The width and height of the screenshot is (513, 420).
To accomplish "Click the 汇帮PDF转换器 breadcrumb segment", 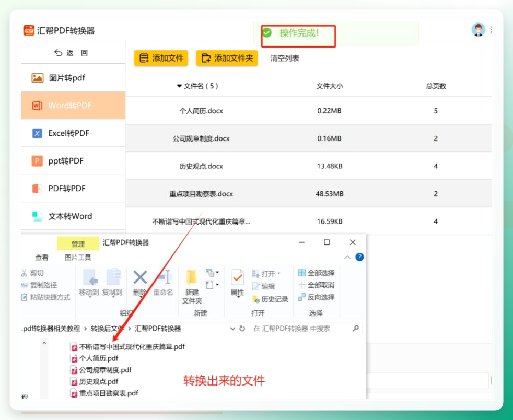I will point(158,329).
